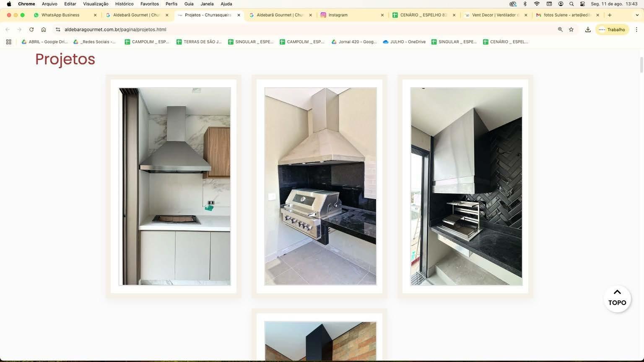Go back to the previous page
The image size is (644, 362).
8,29
